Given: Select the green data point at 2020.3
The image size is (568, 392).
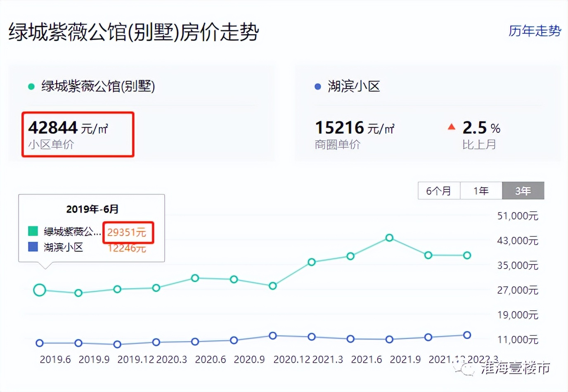Looking at the screenshot, I should tap(156, 288).
